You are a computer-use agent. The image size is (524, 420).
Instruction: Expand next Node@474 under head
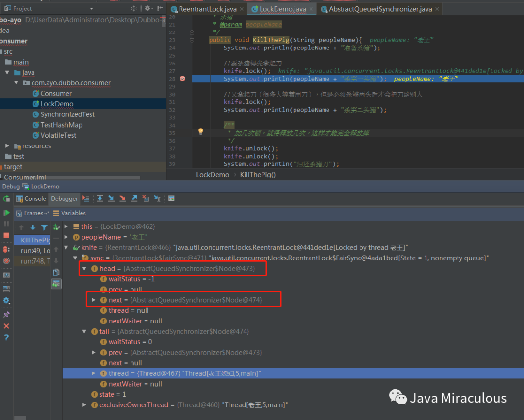click(94, 300)
